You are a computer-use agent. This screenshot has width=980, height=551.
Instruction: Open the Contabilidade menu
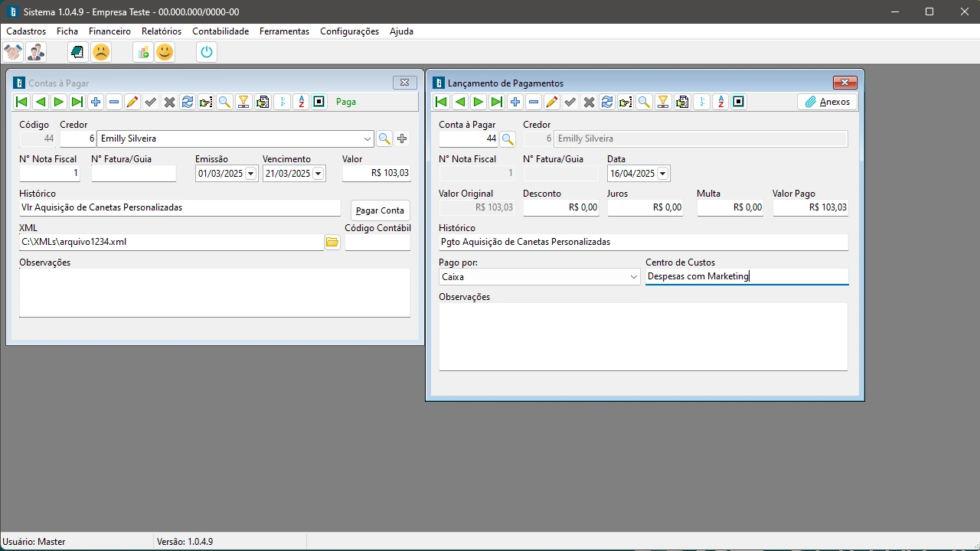click(220, 31)
